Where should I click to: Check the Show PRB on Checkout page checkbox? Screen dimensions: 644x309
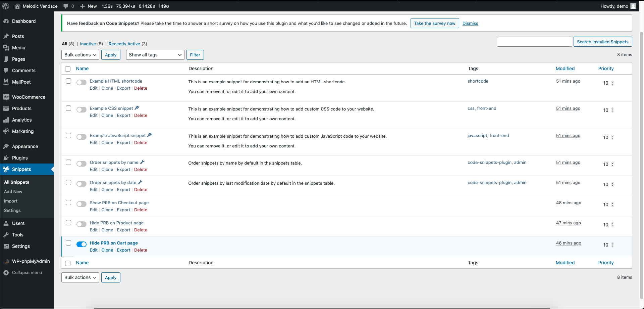(68, 203)
